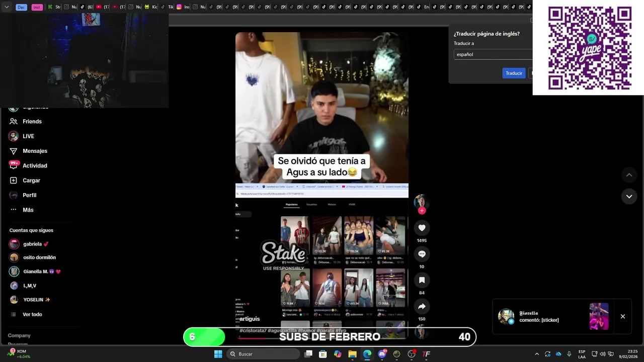Select the Das tab group
This screenshot has height=362, width=644.
21,7
